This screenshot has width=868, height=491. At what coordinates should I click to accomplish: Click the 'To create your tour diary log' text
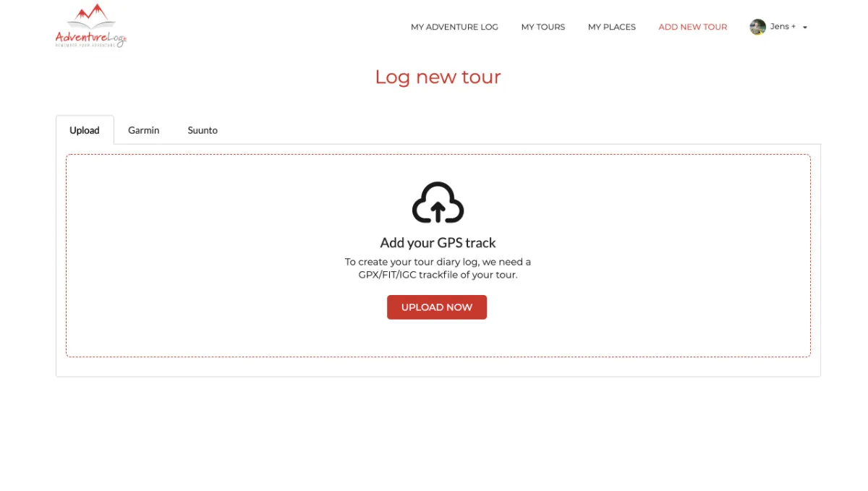pos(438,262)
